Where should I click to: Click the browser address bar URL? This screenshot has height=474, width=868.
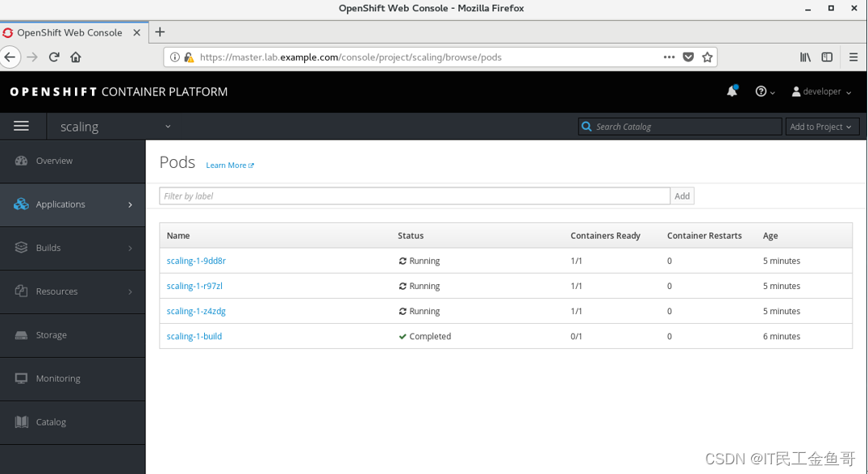[x=351, y=57]
